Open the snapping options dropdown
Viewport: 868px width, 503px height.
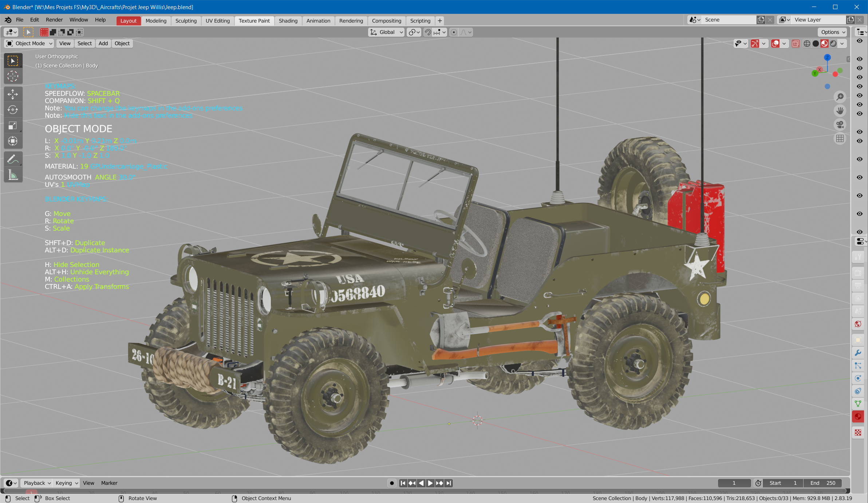(x=440, y=32)
